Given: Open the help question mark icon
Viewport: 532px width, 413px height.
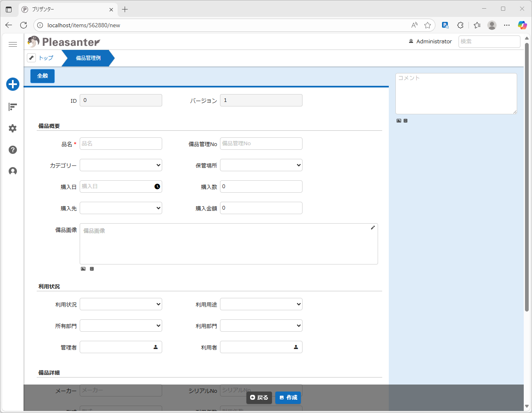Looking at the screenshot, I should [x=13, y=150].
